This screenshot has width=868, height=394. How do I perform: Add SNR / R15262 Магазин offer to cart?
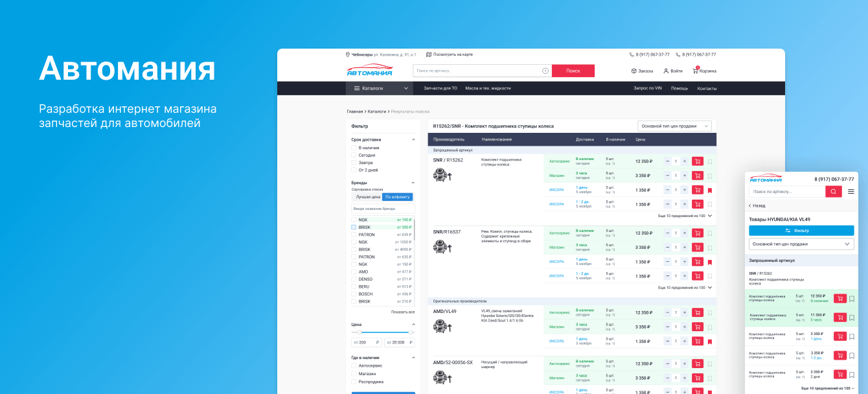point(697,176)
